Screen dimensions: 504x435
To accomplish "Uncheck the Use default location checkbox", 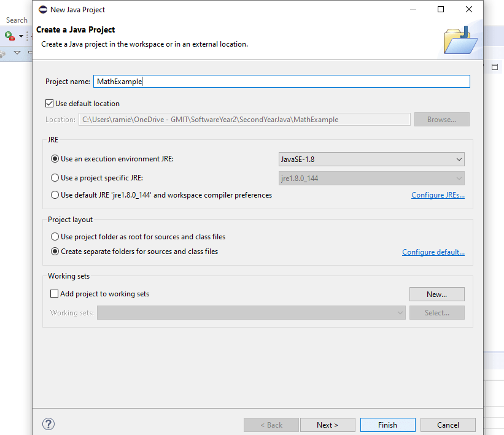I will [50, 104].
